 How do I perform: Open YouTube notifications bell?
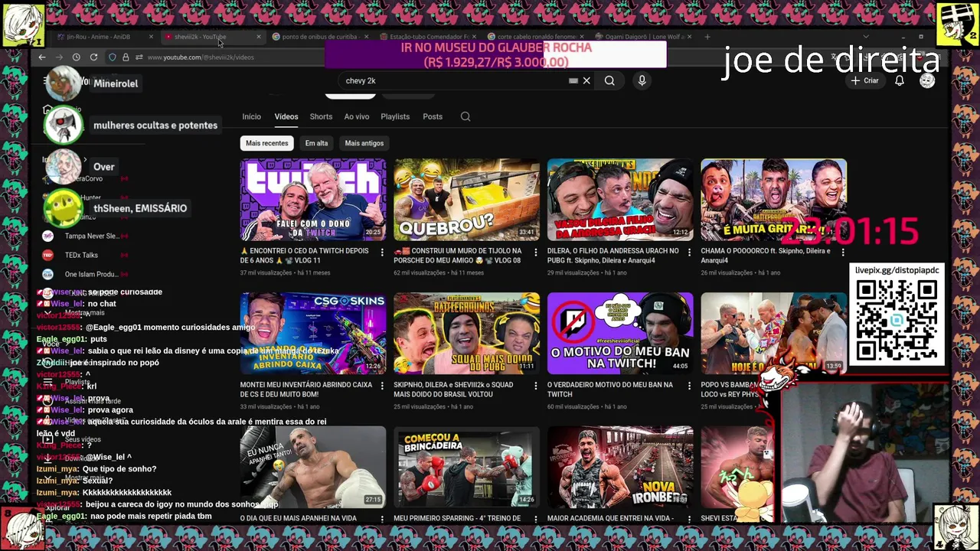click(x=900, y=80)
